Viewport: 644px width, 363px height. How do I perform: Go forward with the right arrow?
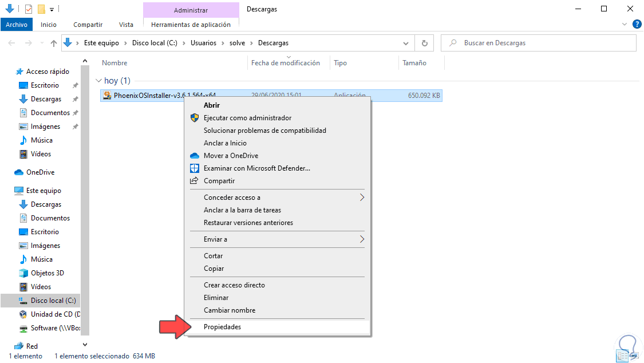coord(28,43)
